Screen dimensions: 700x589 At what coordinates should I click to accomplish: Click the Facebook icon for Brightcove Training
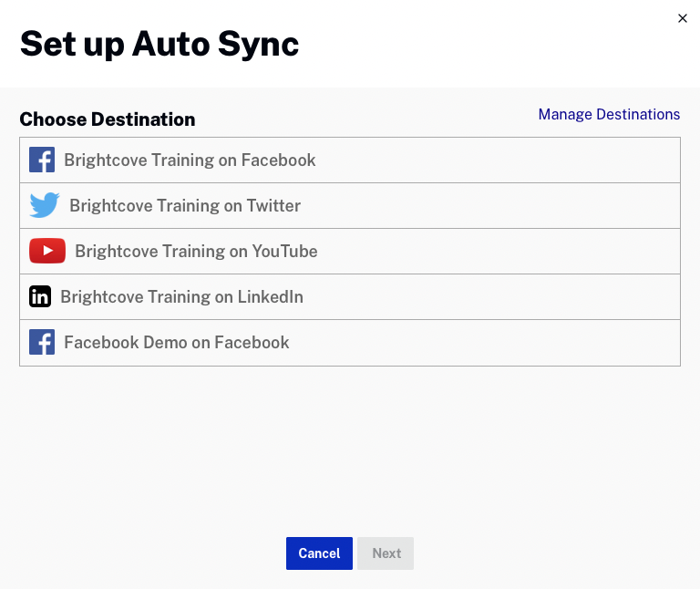tap(42, 160)
